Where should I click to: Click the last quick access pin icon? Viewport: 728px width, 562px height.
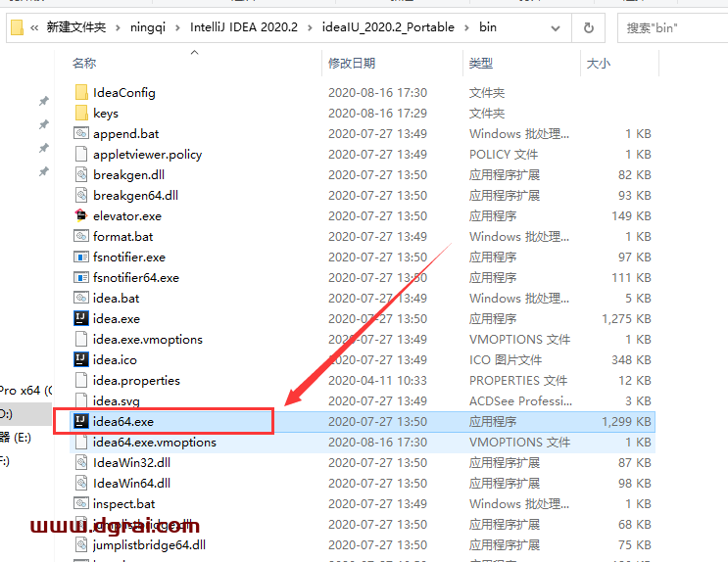pos(44,171)
